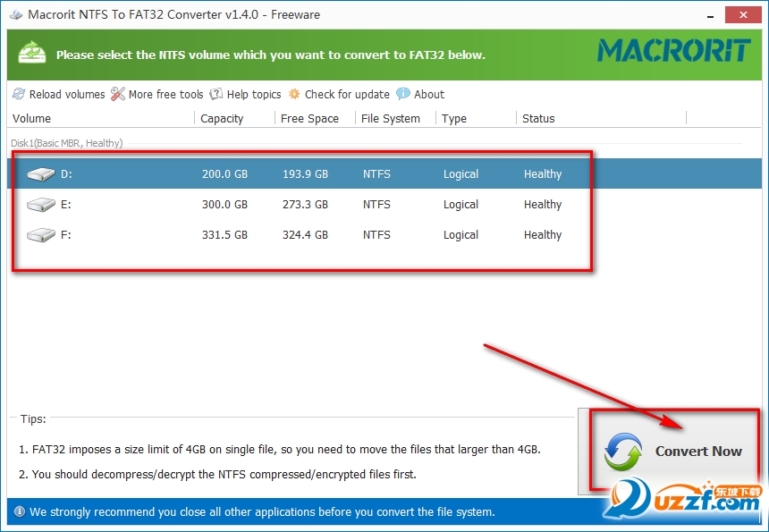The width and height of the screenshot is (769, 532).
Task: Click the About info bubble icon
Action: (x=403, y=94)
